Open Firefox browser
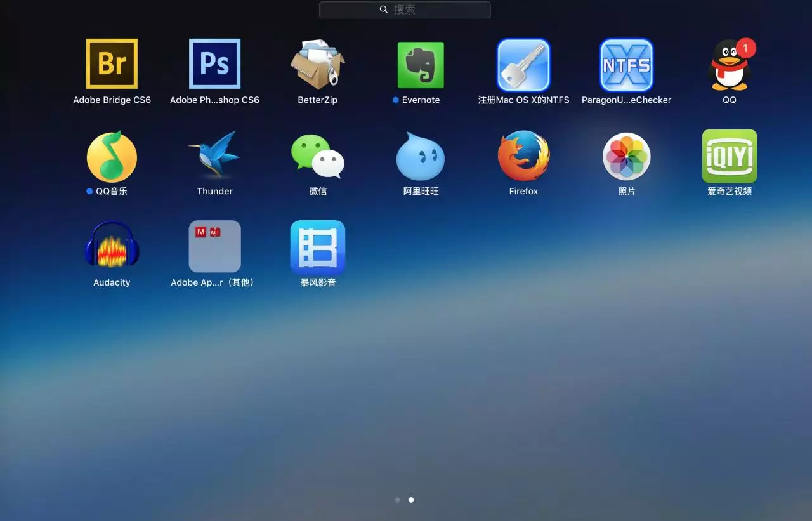 [523, 156]
